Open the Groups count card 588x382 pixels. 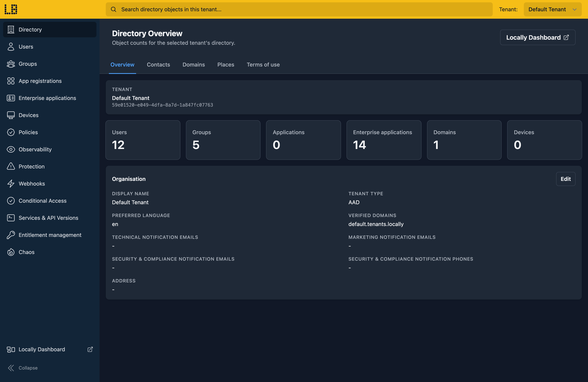(x=223, y=140)
